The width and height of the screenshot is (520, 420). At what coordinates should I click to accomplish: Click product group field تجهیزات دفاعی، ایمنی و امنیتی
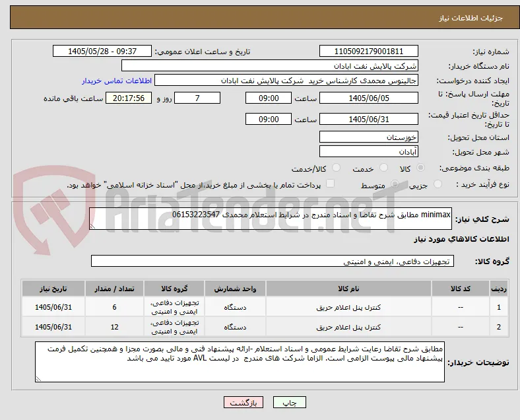coord(273,261)
